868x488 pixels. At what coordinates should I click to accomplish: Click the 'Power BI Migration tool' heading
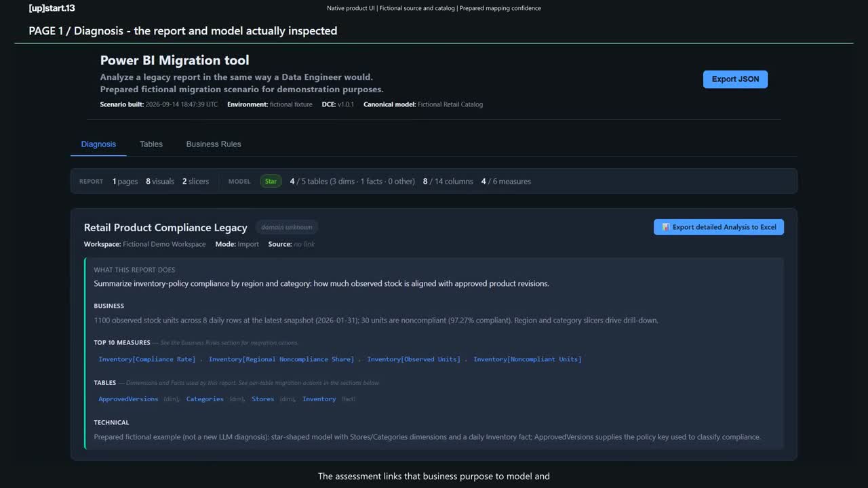point(175,60)
